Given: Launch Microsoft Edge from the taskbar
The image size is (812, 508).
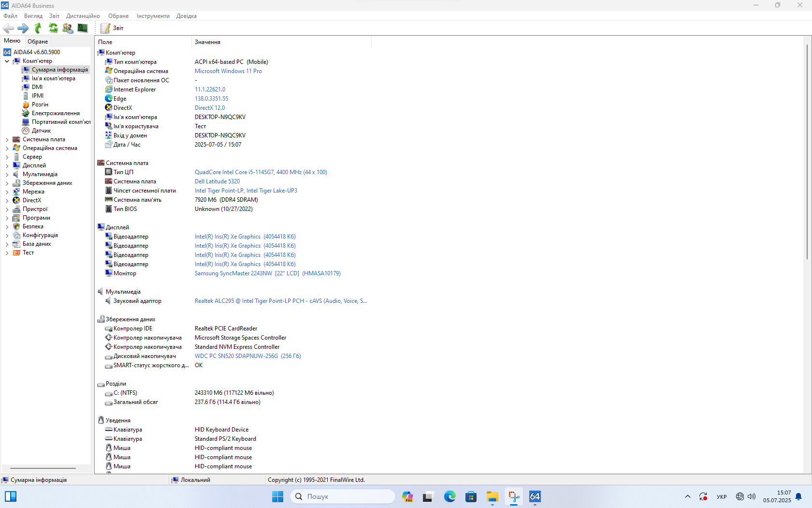Looking at the screenshot, I should point(449,497).
